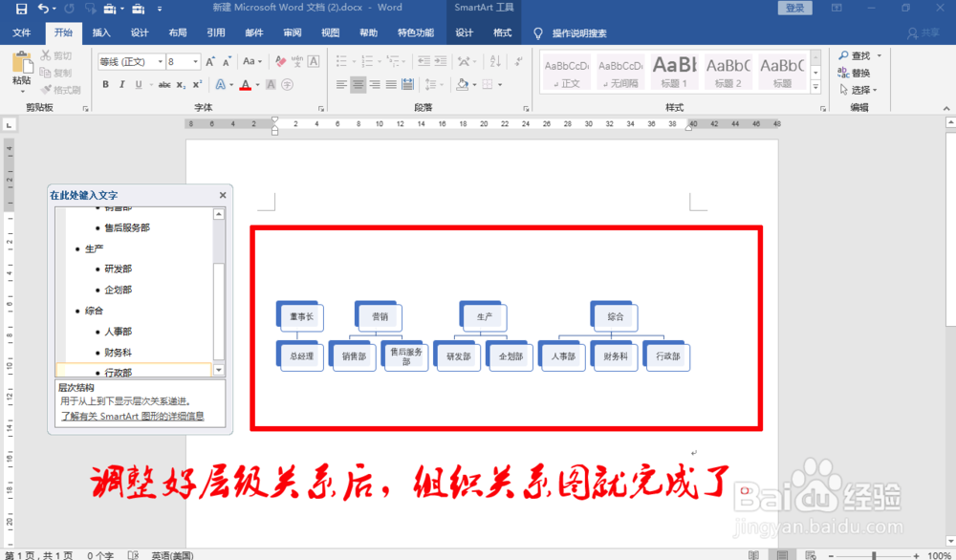The height and width of the screenshot is (560, 956).
Task: Click the Undo arrow in quick access toolbar
Action: pyautogui.click(x=44, y=8)
